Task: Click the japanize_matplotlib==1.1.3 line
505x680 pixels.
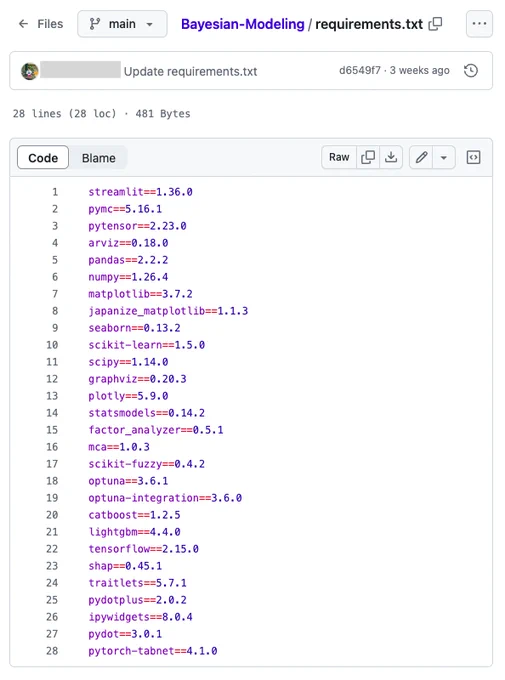Action: tap(168, 311)
